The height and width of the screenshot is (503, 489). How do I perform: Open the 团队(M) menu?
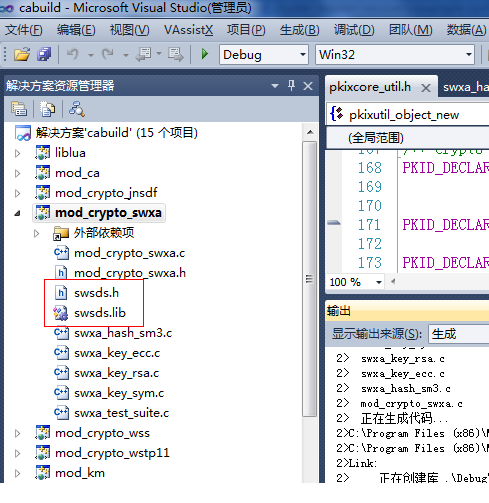(x=410, y=30)
